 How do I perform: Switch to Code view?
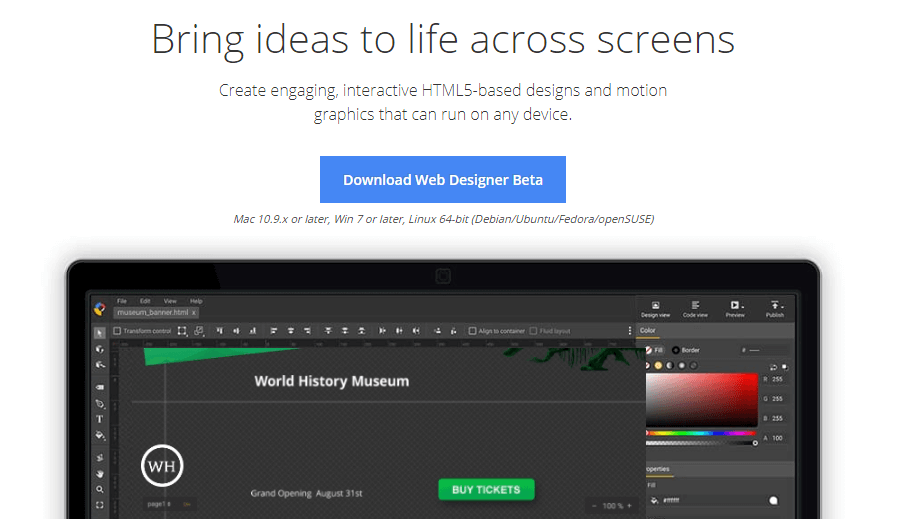[x=695, y=308]
